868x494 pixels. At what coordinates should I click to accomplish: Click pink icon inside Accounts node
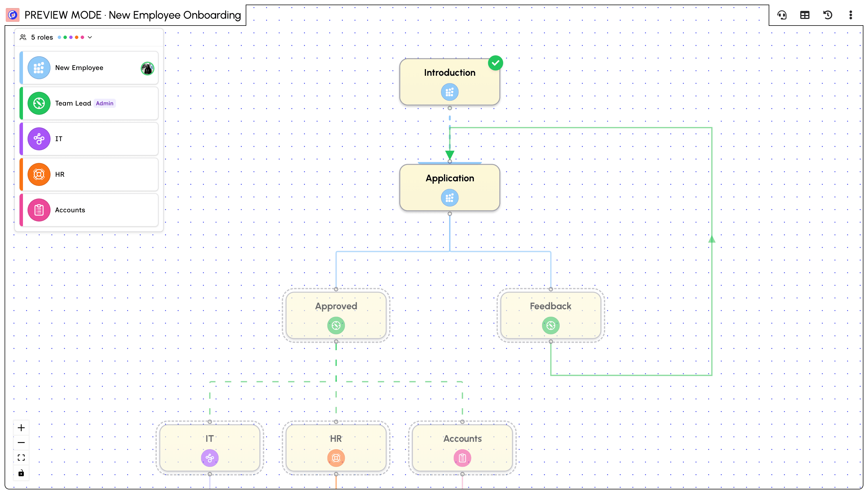pos(462,458)
